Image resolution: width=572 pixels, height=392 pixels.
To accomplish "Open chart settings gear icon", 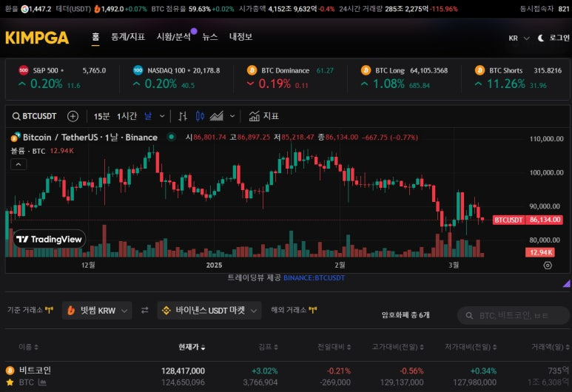I will pyautogui.click(x=548, y=266).
